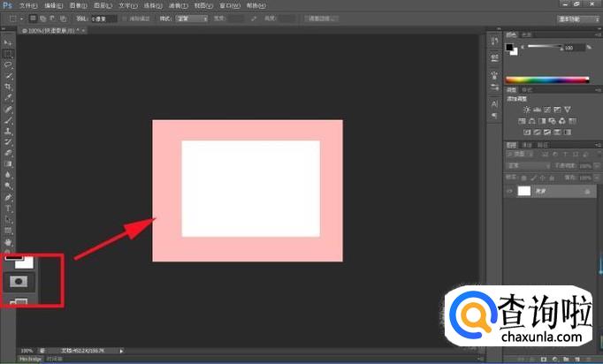Viewport: 603px width, 364px height.
Task: Click the feather value input field
Action: (103, 19)
